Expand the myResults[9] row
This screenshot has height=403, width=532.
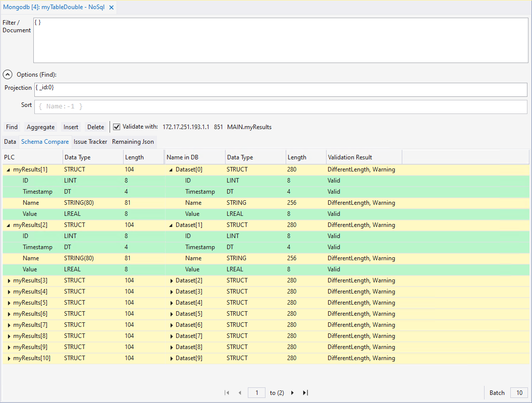pyautogui.click(x=9, y=348)
